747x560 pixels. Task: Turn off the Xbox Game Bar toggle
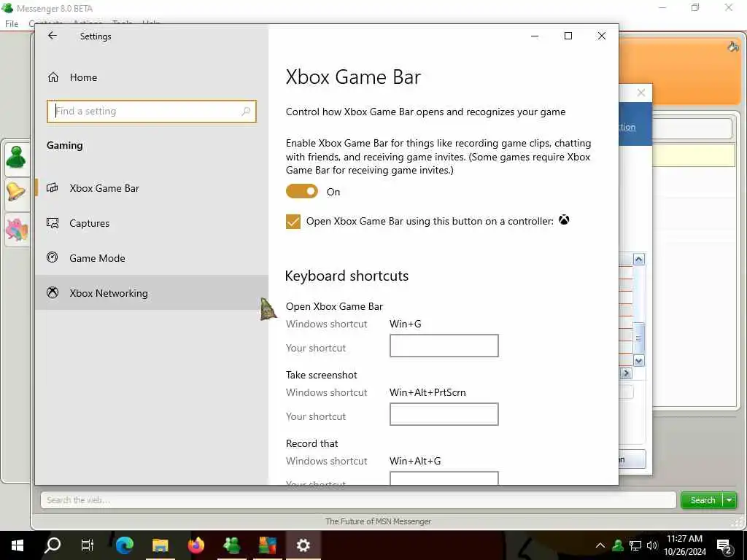(x=301, y=192)
